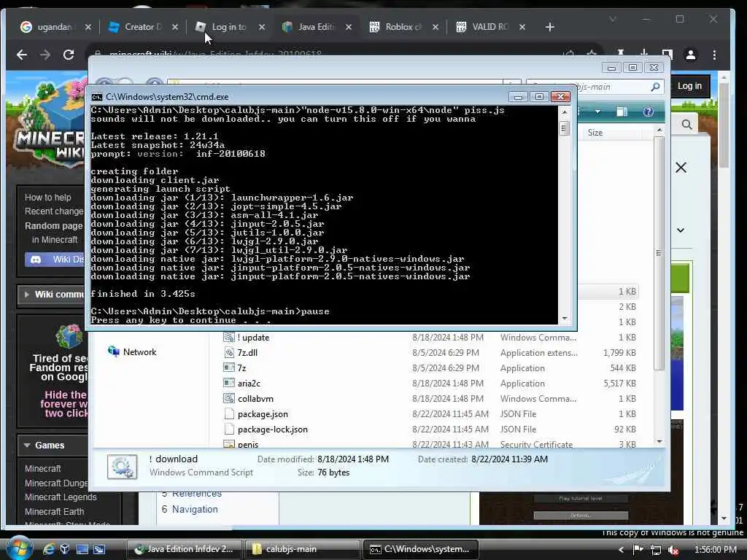Sort by the Size column header
747x560 pixels.
595,133
